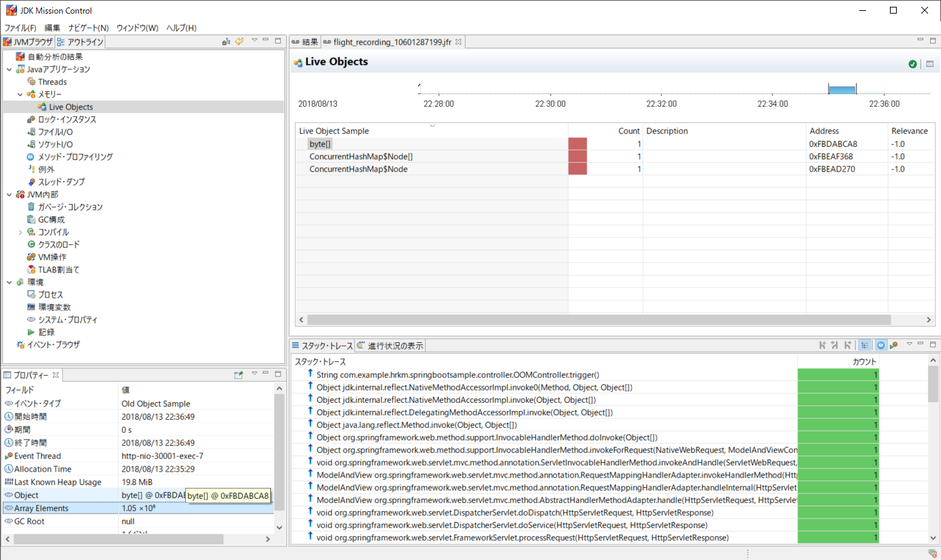Open the Live Object Sample column sort dropdown

coord(432,126)
